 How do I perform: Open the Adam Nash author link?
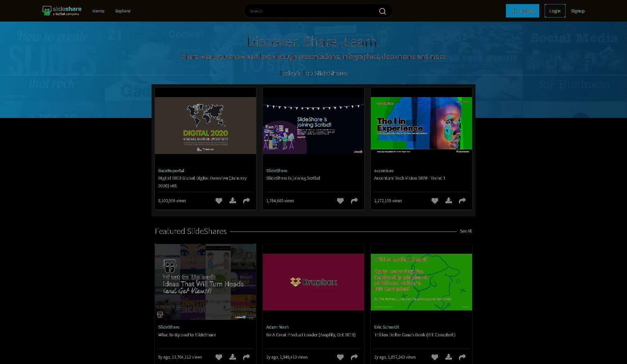click(x=277, y=327)
